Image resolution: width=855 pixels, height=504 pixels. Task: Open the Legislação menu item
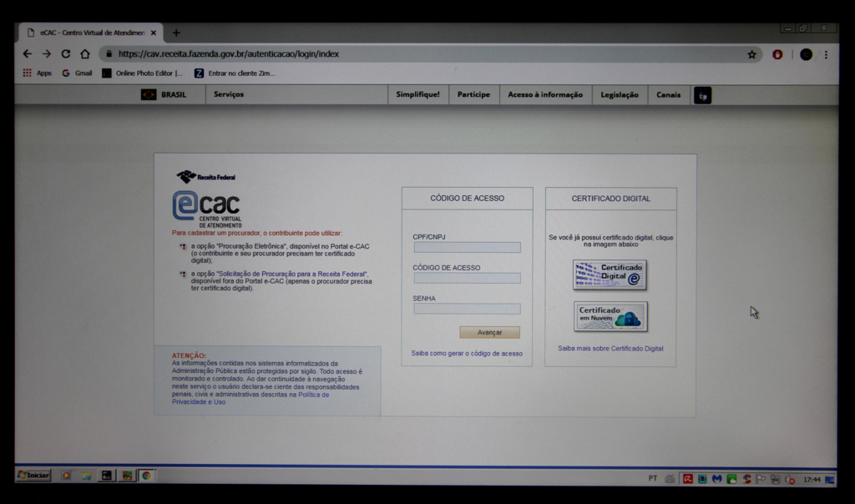point(620,94)
